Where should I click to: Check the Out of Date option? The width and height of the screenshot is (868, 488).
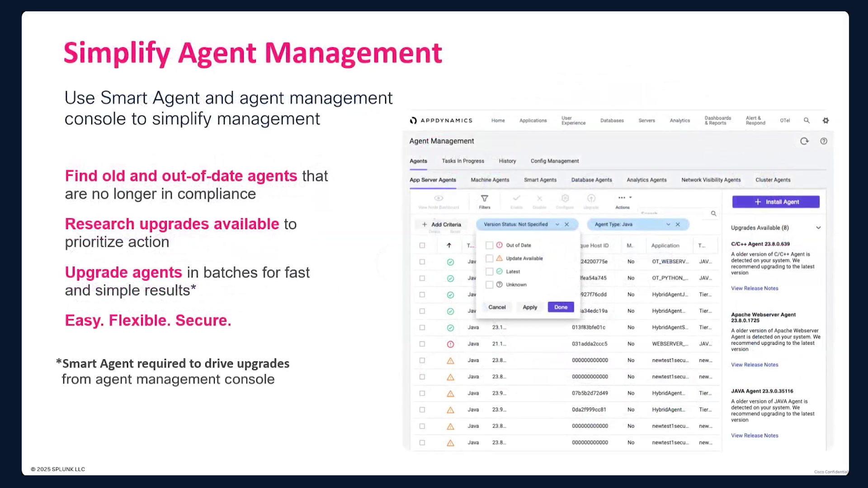(x=489, y=245)
